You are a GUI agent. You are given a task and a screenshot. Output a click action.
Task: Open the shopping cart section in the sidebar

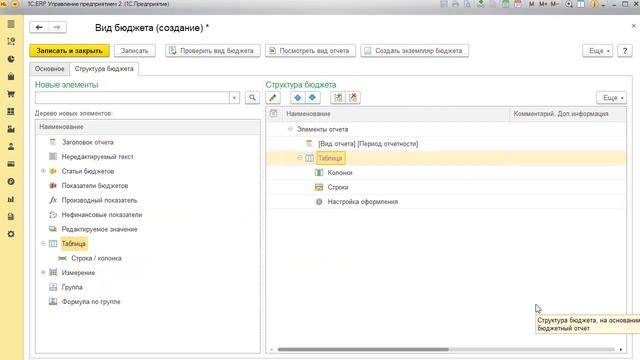click(11, 94)
